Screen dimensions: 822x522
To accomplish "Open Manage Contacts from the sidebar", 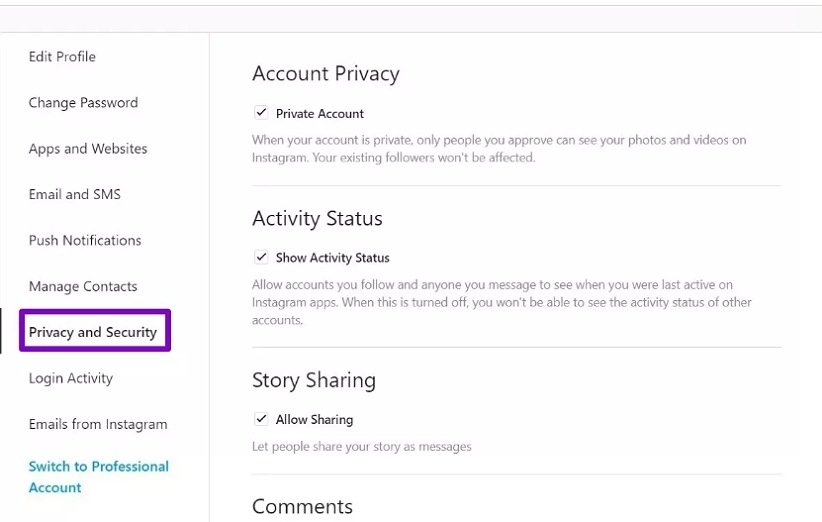I will (x=83, y=287).
